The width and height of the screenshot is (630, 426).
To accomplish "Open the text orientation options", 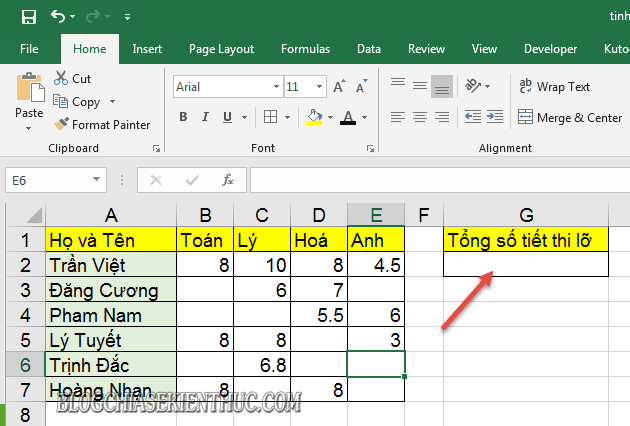I will pyautogui.click(x=477, y=86).
